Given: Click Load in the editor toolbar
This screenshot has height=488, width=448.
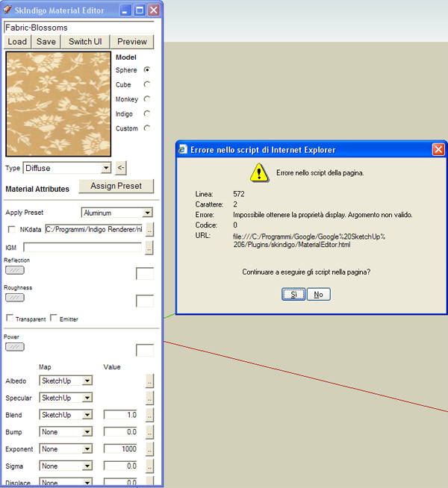Looking at the screenshot, I should pyautogui.click(x=17, y=42).
